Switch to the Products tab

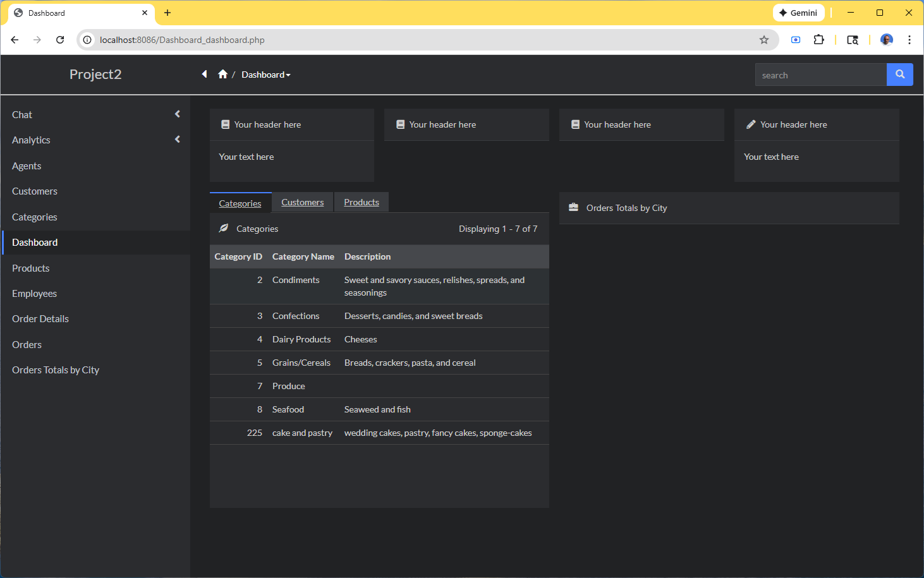[362, 202]
